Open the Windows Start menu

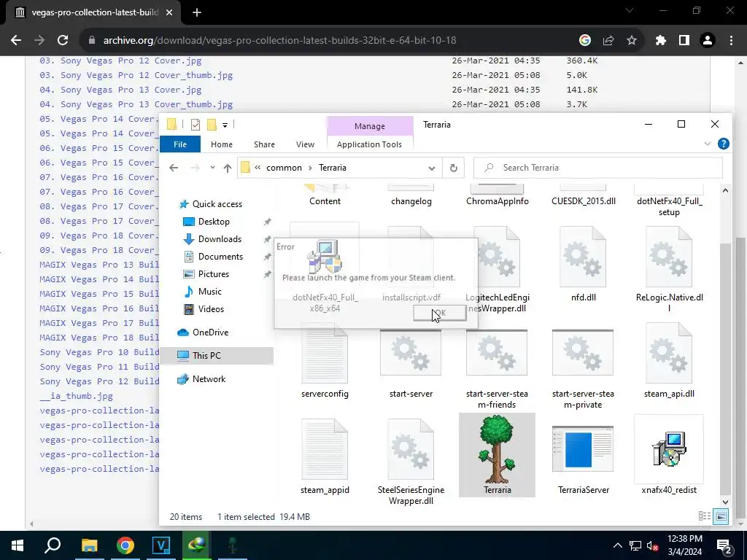click(x=18, y=545)
